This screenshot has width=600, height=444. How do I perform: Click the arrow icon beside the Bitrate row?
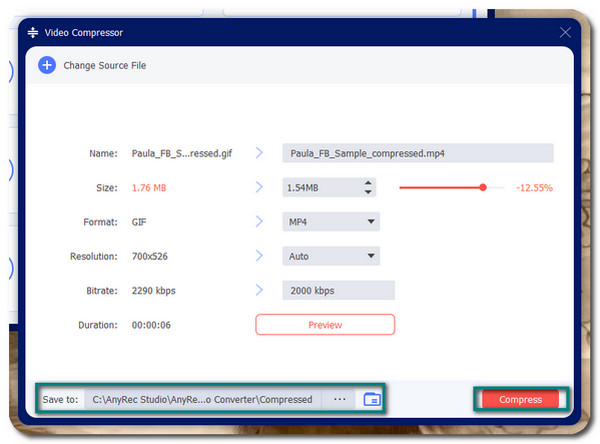[259, 290]
